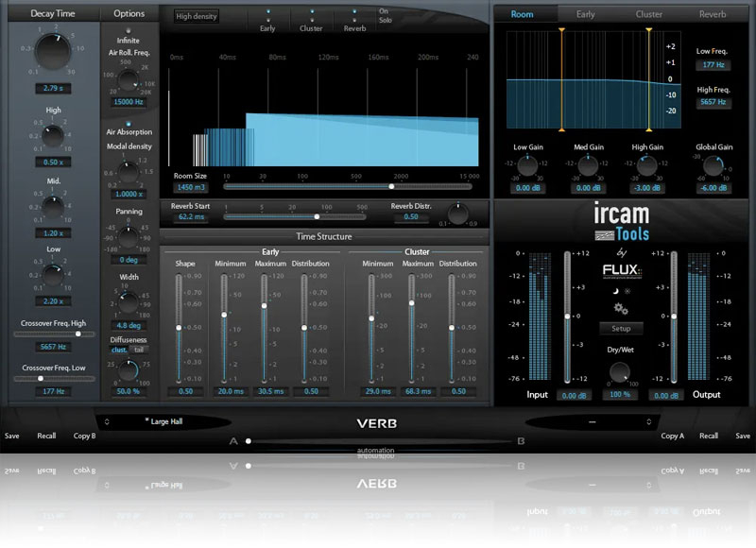756x548 pixels.
Task: Switch to the Cluster EQ tab
Action: tap(648, 14)
